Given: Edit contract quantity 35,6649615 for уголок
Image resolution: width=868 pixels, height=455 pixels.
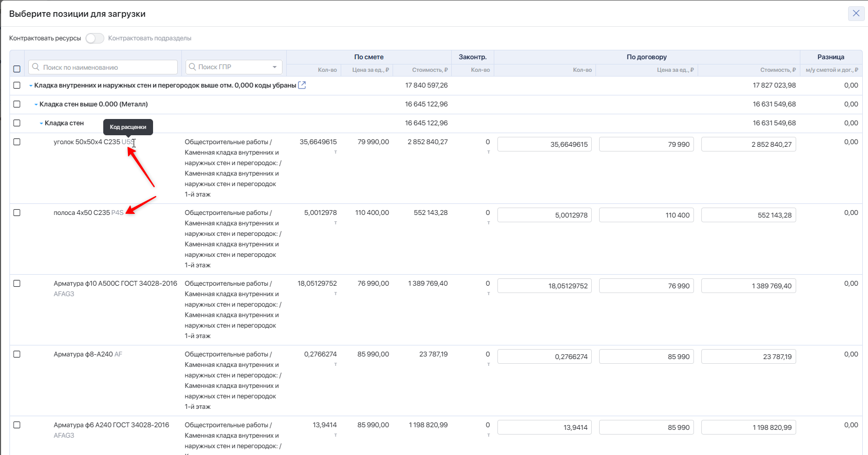Looking at the screenshot, I should (x=544, y=145).
